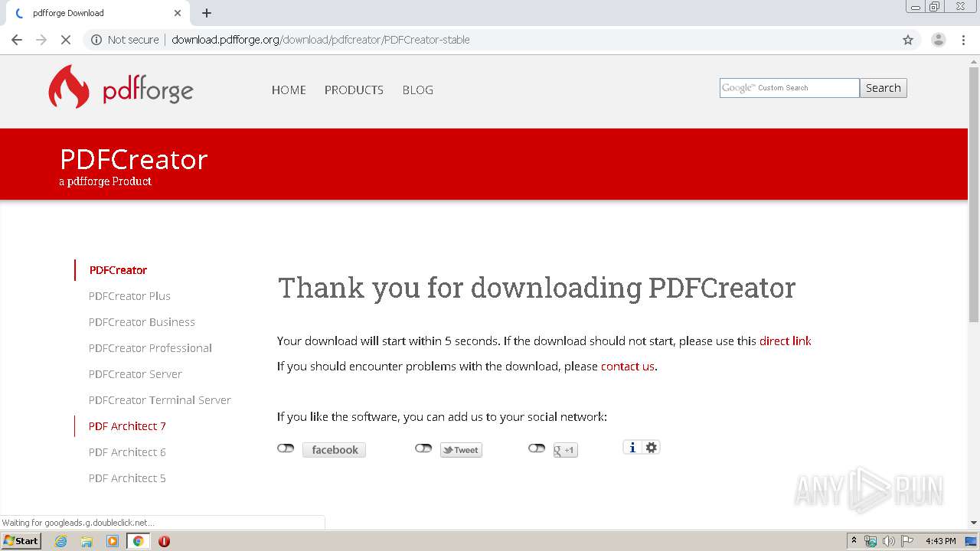Click Chrome icon in taskbar
Image resolution: width=980 pixels, height=551 pixels.
click(138, 541)
